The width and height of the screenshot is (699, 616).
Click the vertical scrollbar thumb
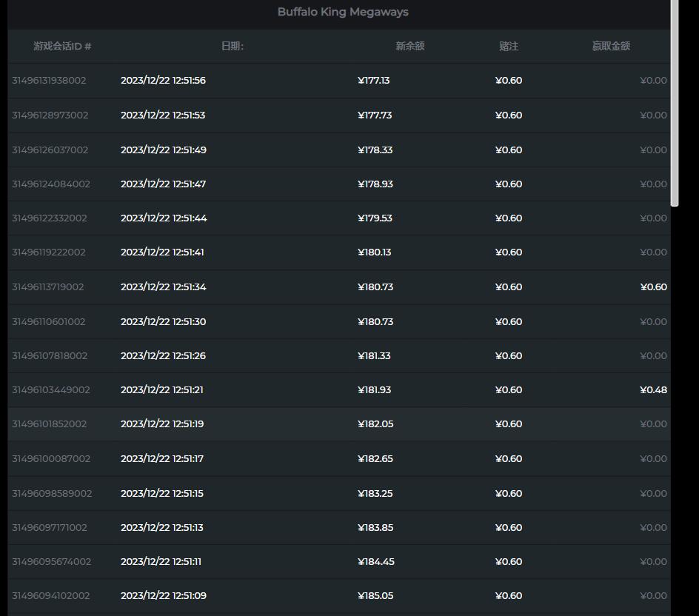pos(675,103)
